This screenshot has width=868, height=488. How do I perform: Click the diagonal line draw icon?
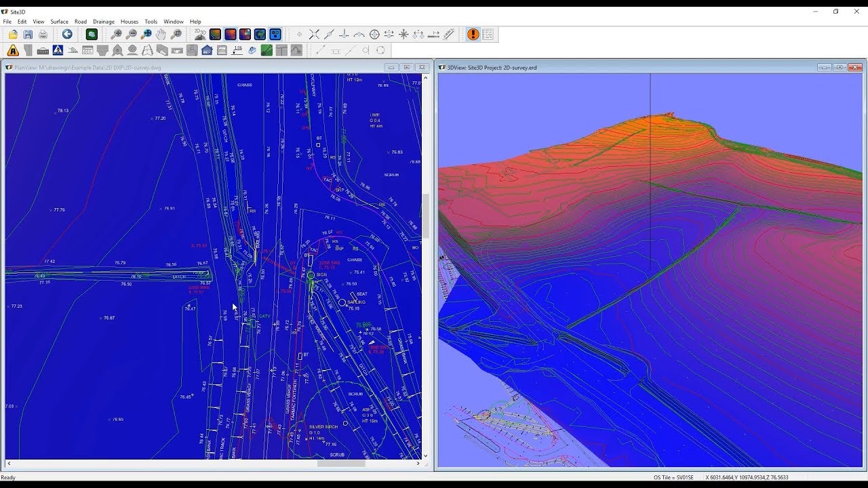(x=321, y=50)
